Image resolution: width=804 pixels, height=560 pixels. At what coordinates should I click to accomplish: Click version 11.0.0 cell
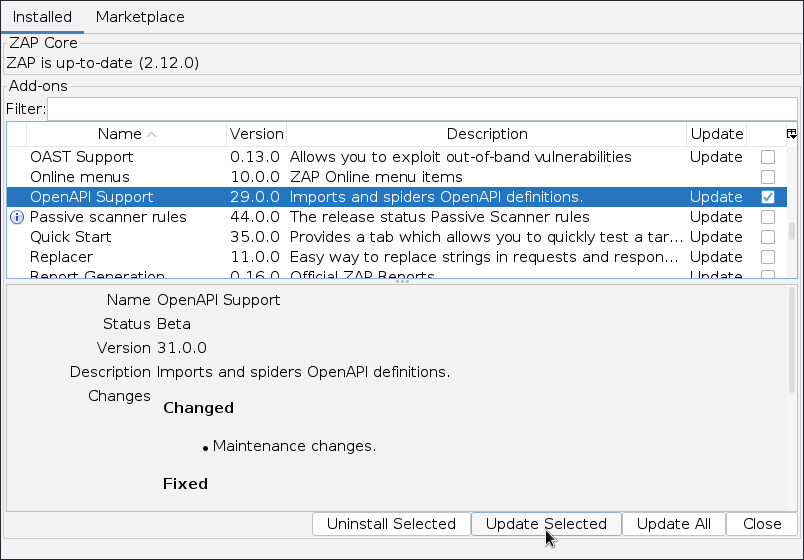(x=255, y=257)
